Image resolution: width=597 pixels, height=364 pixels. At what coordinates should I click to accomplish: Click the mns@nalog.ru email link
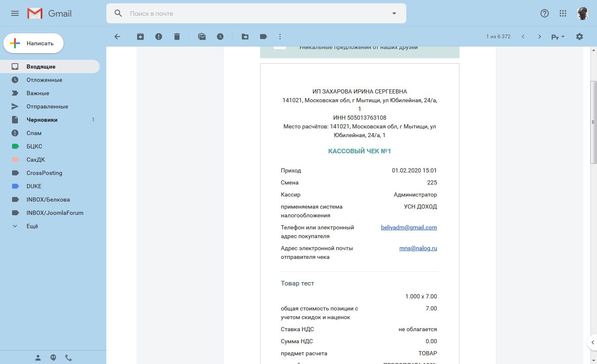tap(418, 248)
